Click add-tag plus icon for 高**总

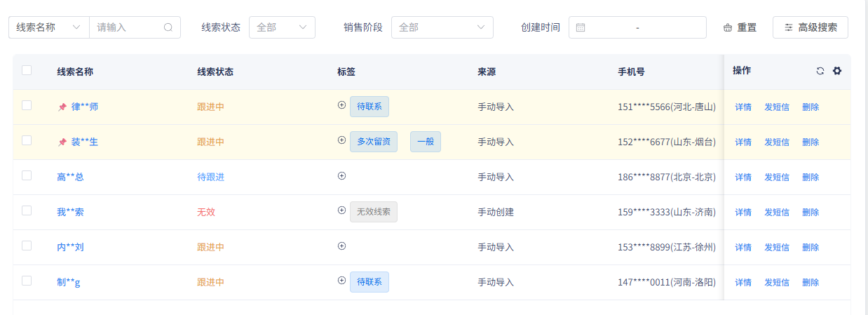(342, 176)
